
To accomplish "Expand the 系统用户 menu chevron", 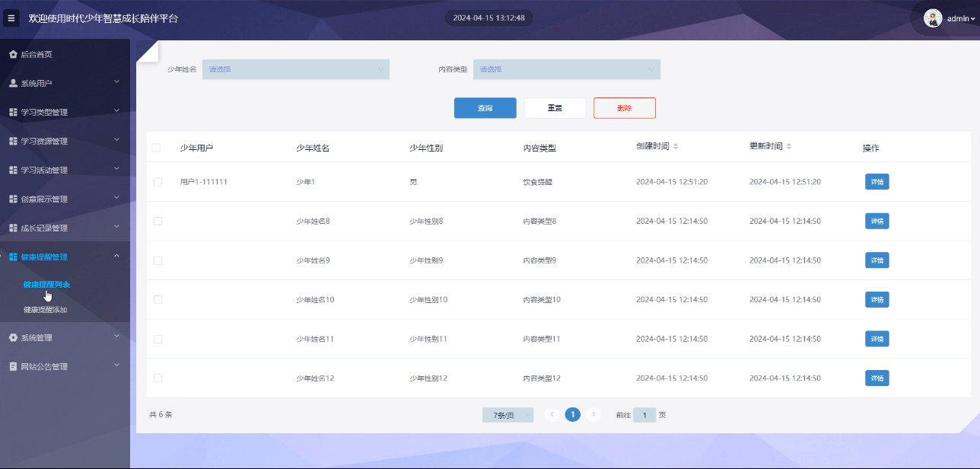I will pos(116,81).
